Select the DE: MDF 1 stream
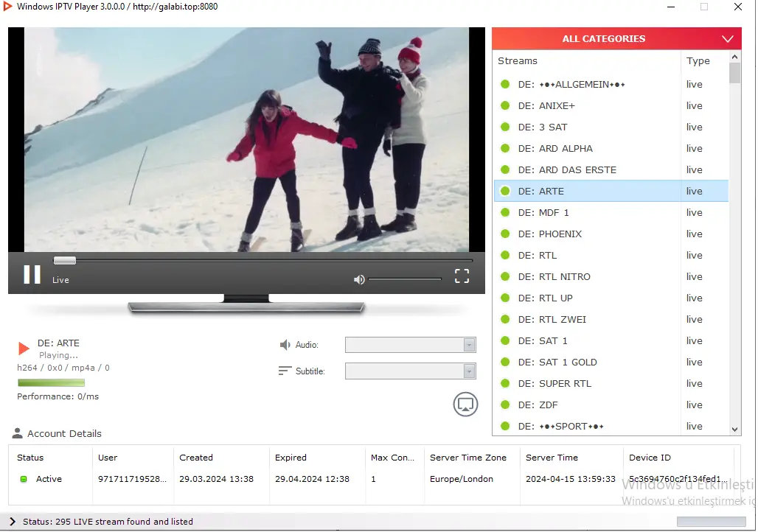 point(611,213)
